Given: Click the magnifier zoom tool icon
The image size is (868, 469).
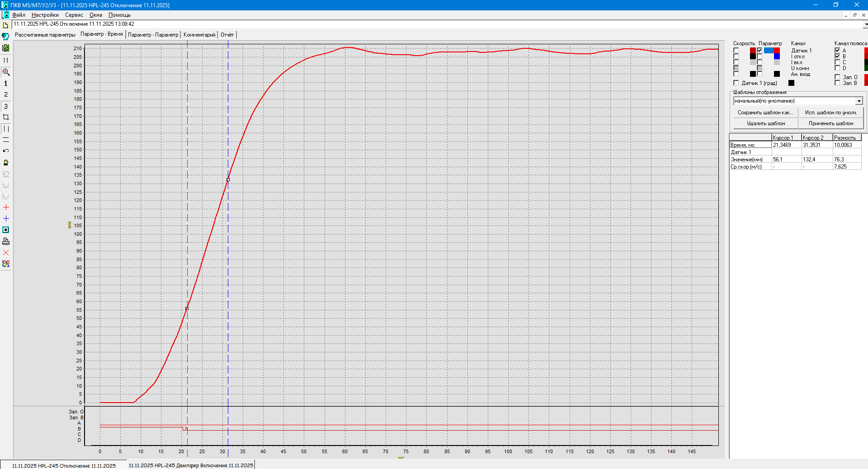Looking at the screenshot, I should (6, 72).
